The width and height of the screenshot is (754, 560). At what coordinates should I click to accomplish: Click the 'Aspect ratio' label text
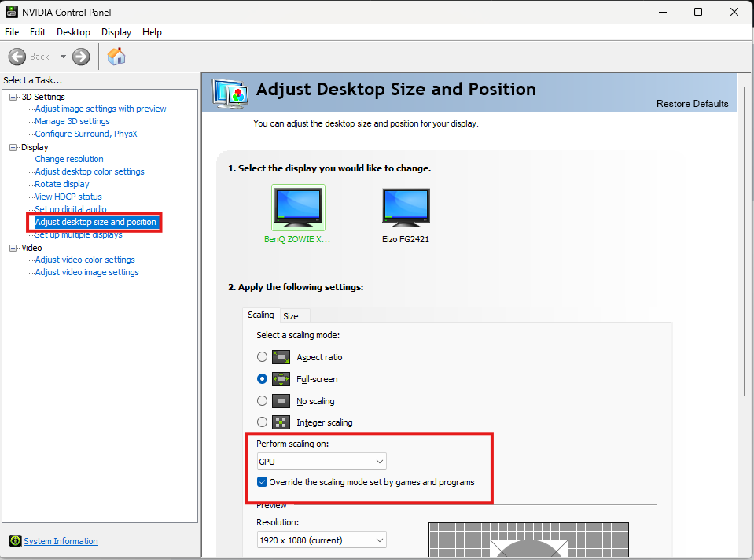click(319, 357)
